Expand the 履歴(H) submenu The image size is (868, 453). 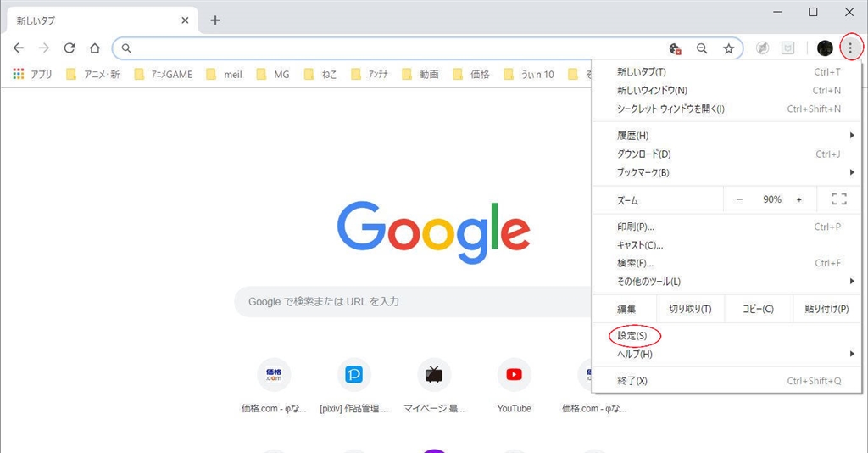pyautogui.click(x=726, y=135)
